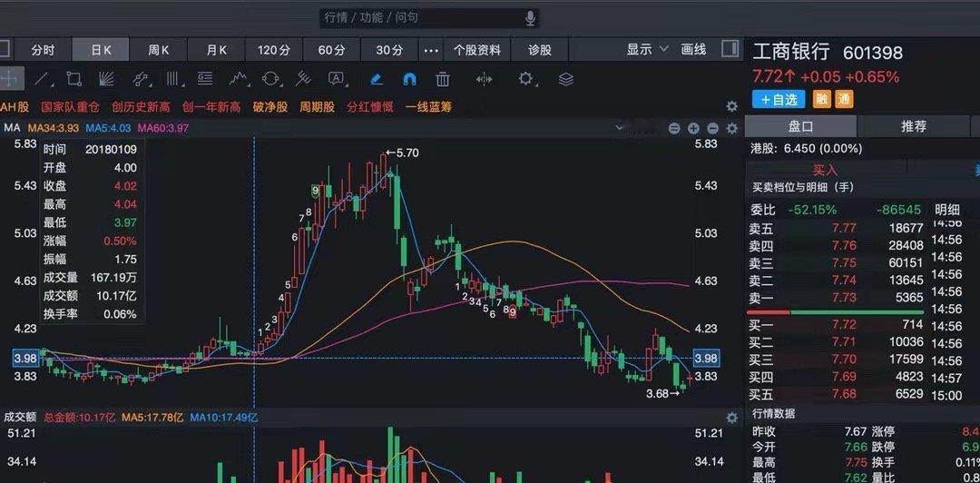Screen dimensions: 980x483
Task: Switch to the 分时 intraday tab
Action: [x=44, y=50]
